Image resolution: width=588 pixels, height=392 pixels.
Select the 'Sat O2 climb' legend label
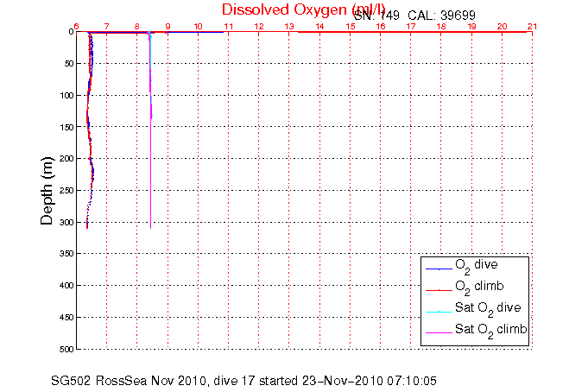(x=490, y=330)
